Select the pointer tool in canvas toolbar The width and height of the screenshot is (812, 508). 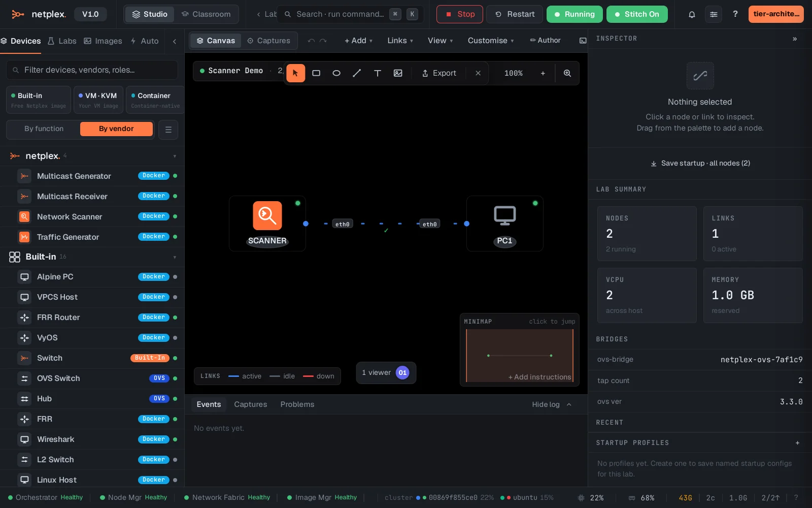click(295, 73)
